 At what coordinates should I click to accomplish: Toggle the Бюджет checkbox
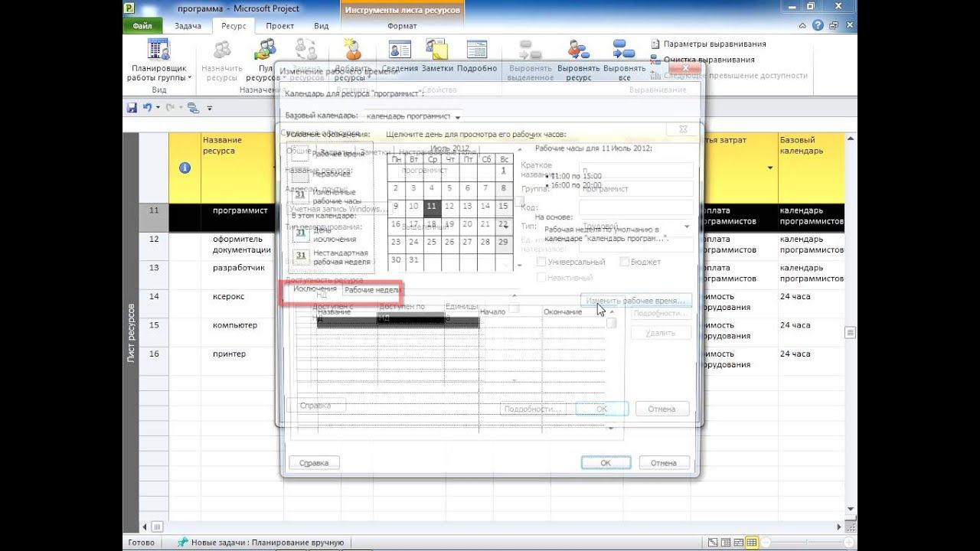coord(625,262)
